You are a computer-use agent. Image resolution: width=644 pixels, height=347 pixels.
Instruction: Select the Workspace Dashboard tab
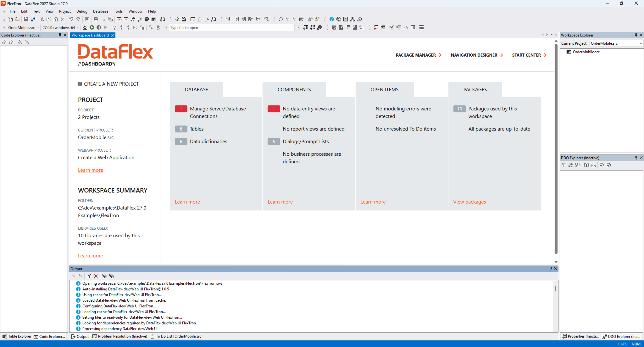[x=90, y=35]
